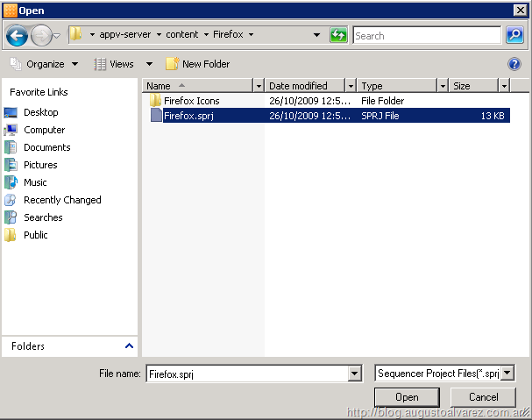The width and height of the screenshot is (532, 420).
Task: Sort files by Name column header
Action: click(197, 86)
